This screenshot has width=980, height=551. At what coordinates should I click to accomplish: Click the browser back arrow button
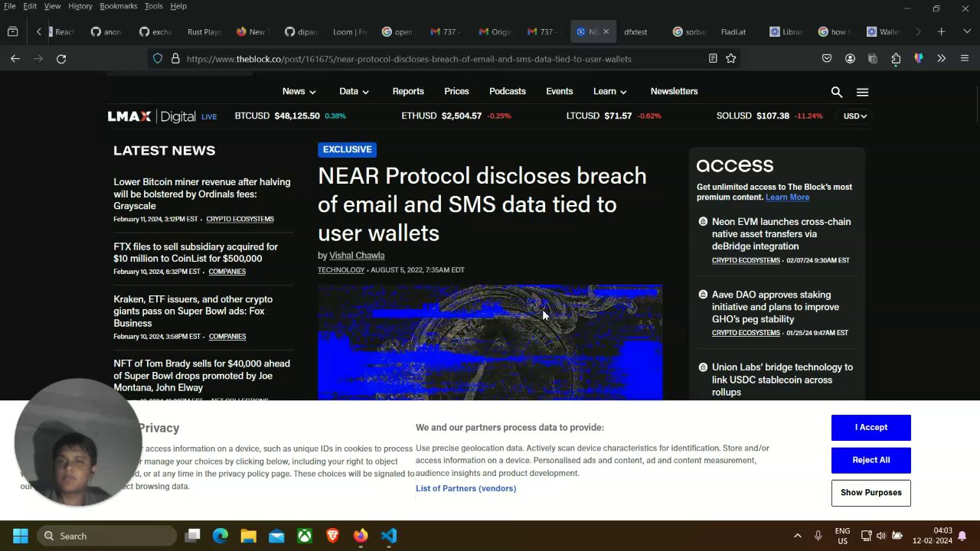pos(15,58)
